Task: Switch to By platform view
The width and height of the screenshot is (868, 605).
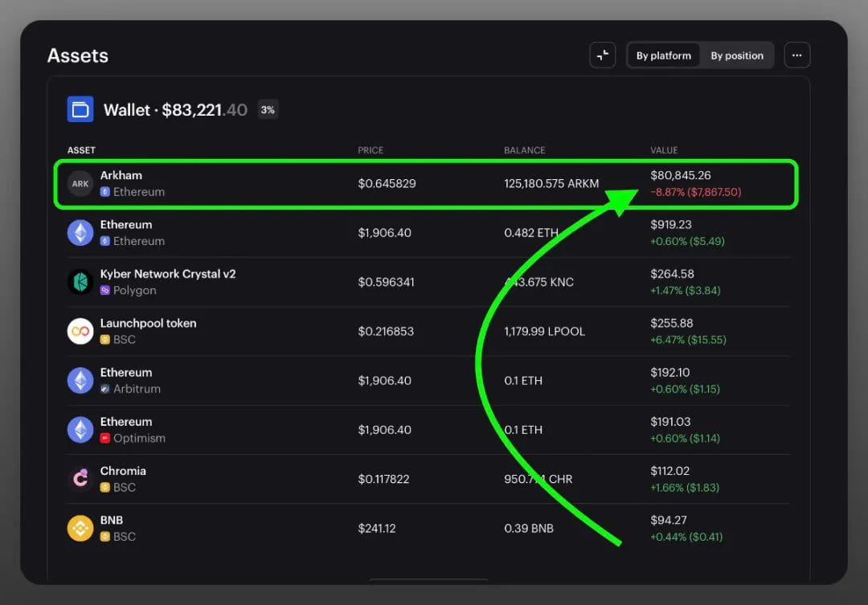Action: point(663,55)
